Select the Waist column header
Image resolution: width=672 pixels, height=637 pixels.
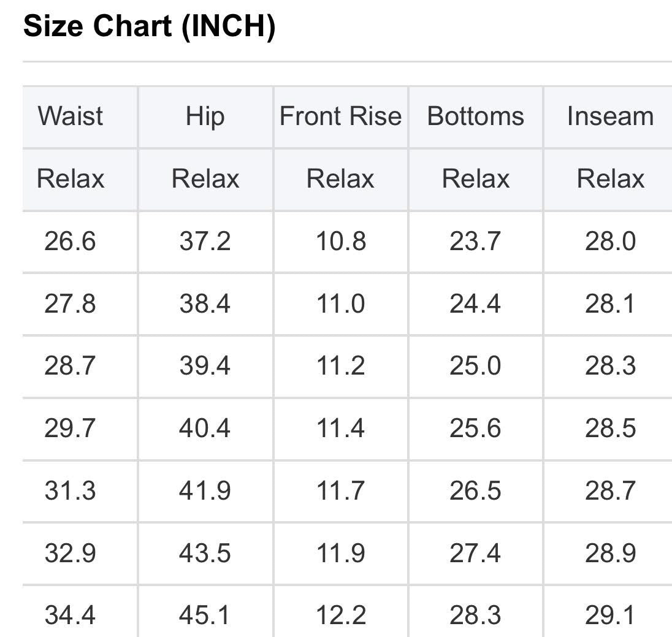[71, 116]
